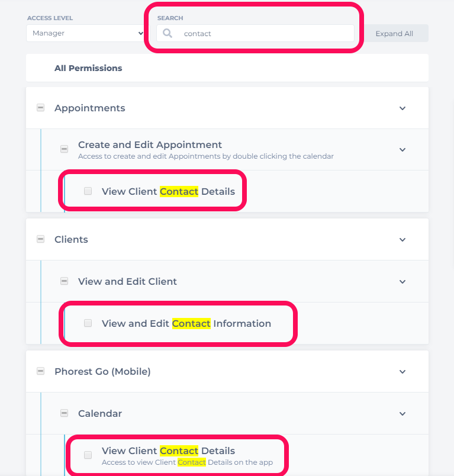The height and width of the screenshot is (476, 454).
Task: Toggle the Phorest Go (Mobile) chevron
Action: tap(403, 372)
